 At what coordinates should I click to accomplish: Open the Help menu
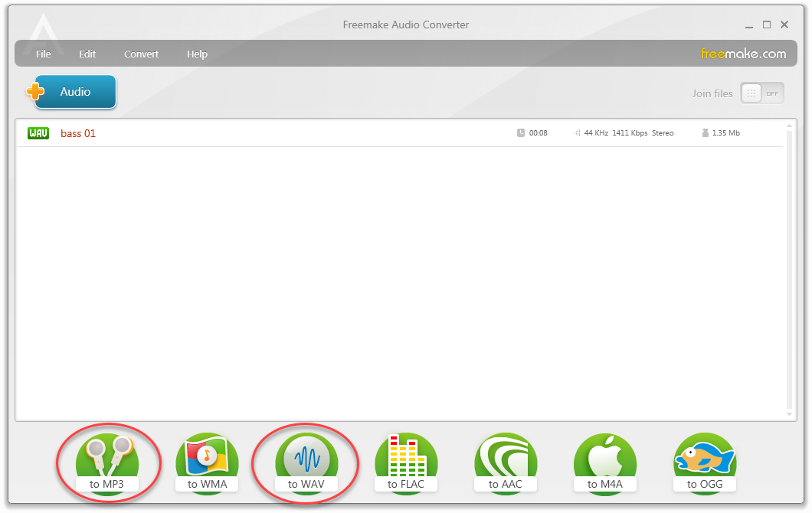(197, 54)
